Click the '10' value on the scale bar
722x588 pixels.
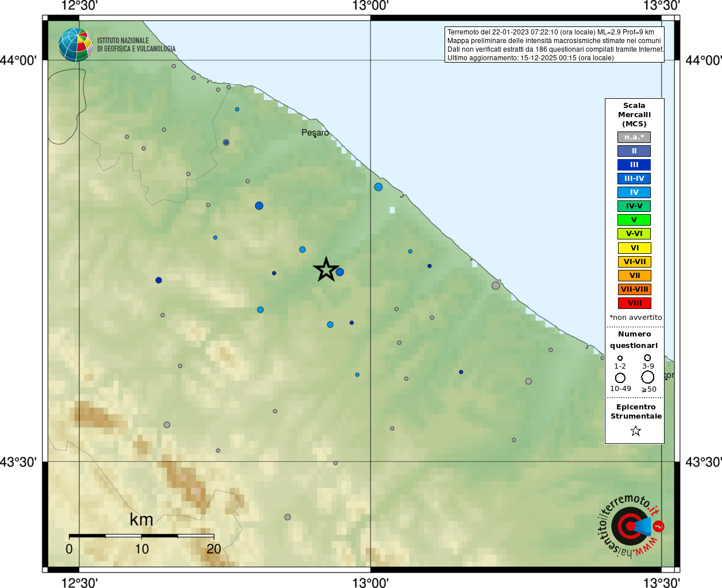pos(142,549)
